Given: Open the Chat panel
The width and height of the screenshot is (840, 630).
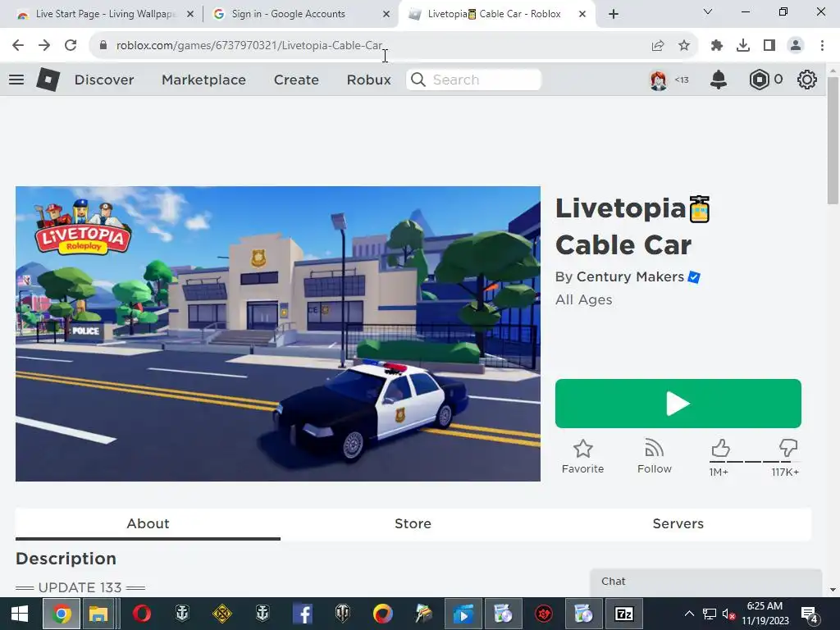Looking at the screenshot, I should 706,582.
